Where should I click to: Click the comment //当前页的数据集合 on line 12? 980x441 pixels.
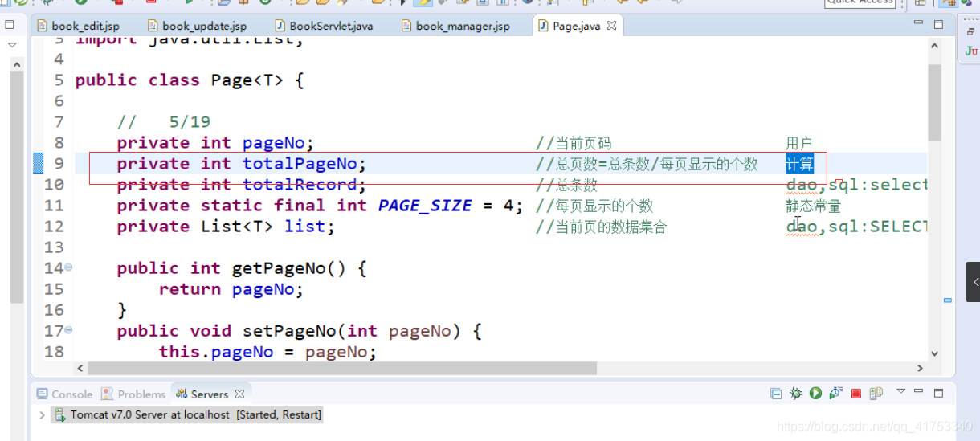[601, 227]
